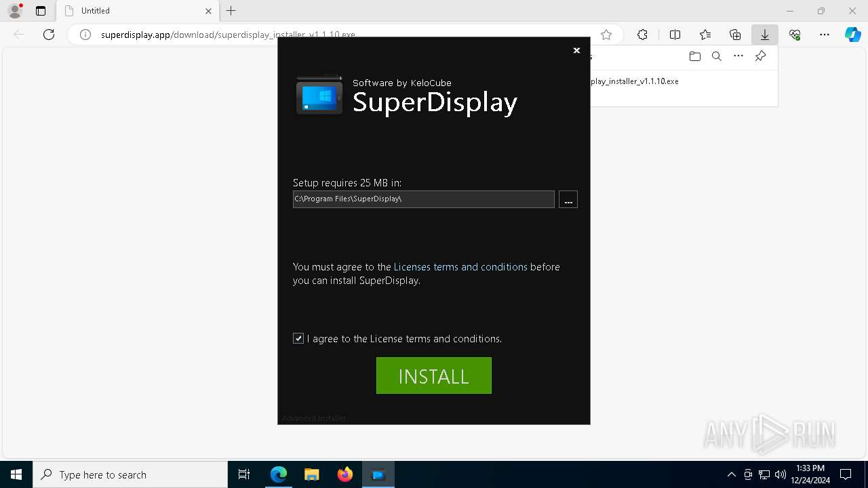This screenshot has height=488, width=868.
Task: Open Edge Collections icon
Action: click(x=735, y=35)
